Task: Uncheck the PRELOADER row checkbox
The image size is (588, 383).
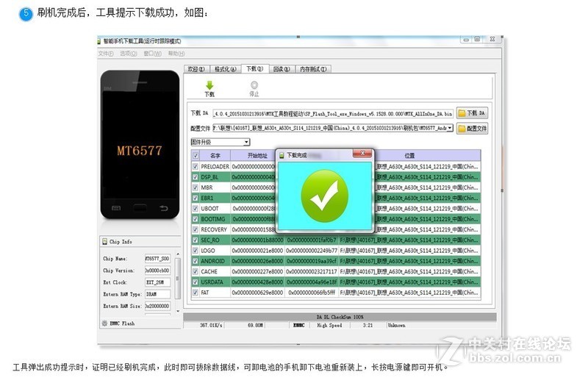Action: click(196, 166)
